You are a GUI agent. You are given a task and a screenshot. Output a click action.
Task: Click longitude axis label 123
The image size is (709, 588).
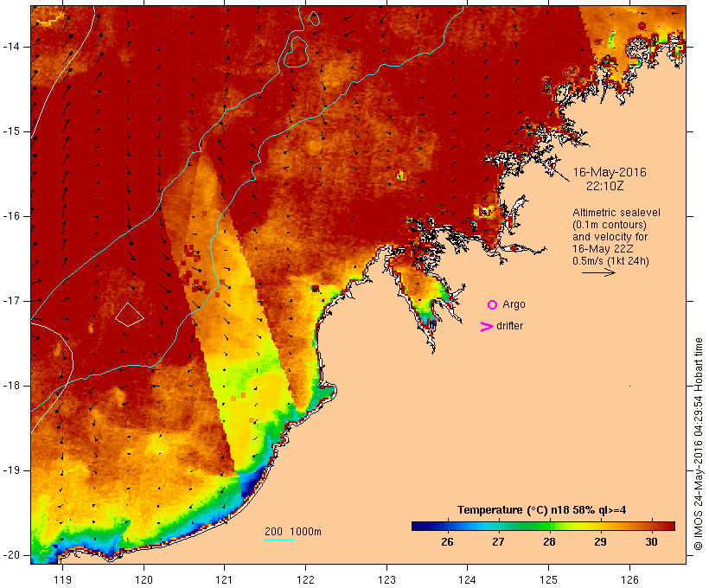point(386,579)
